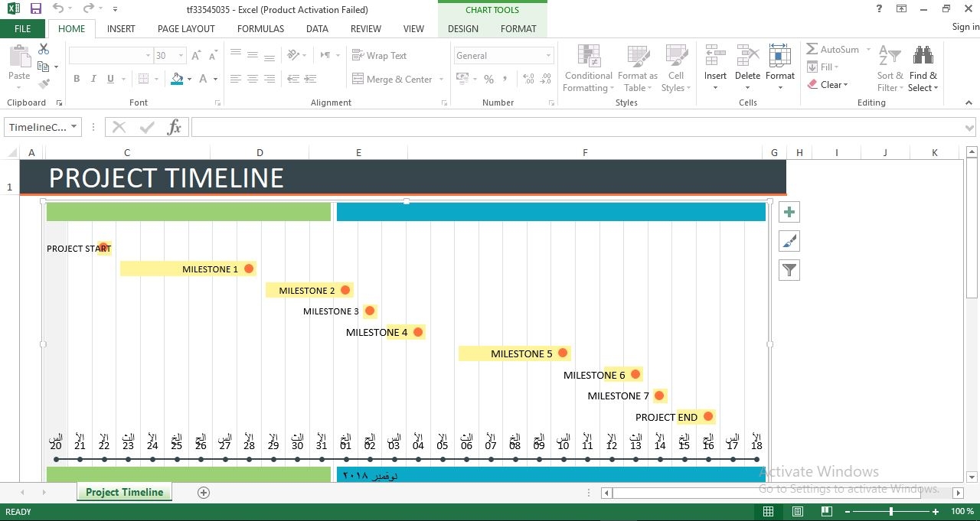Viewport: 980px width, 521px height.
Task: Open the FORMULAS ribbon tab
Action: coord(260,28)
